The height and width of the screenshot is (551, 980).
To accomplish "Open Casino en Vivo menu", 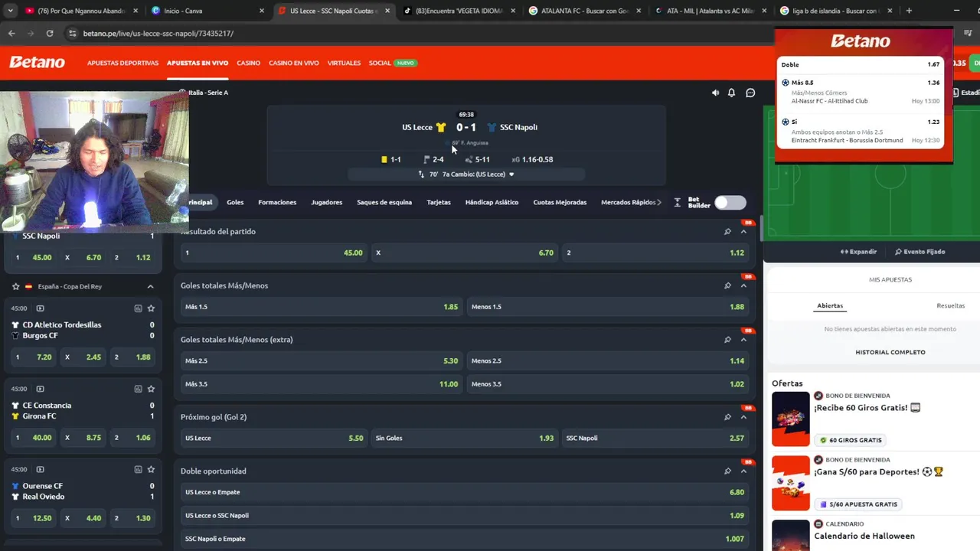I will click(x=294, y=63).
